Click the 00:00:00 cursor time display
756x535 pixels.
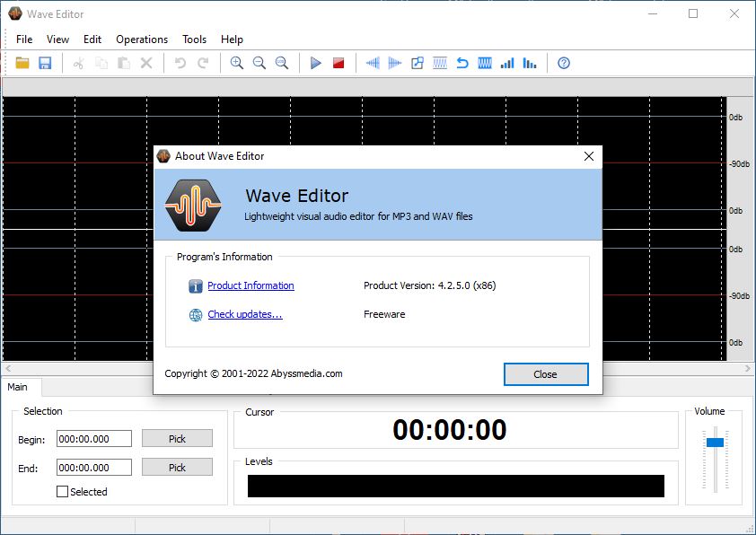click(x=449, y=429)
